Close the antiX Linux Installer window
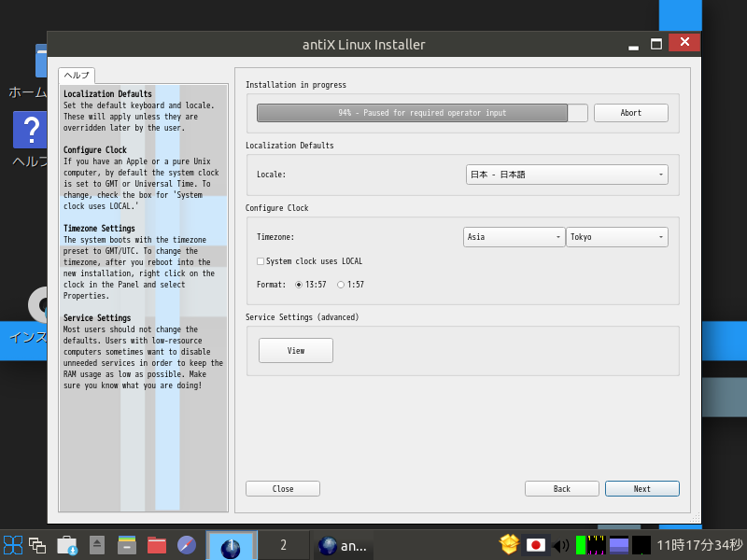Viewport: 747px width, 560px height. (x=684, y=42)
